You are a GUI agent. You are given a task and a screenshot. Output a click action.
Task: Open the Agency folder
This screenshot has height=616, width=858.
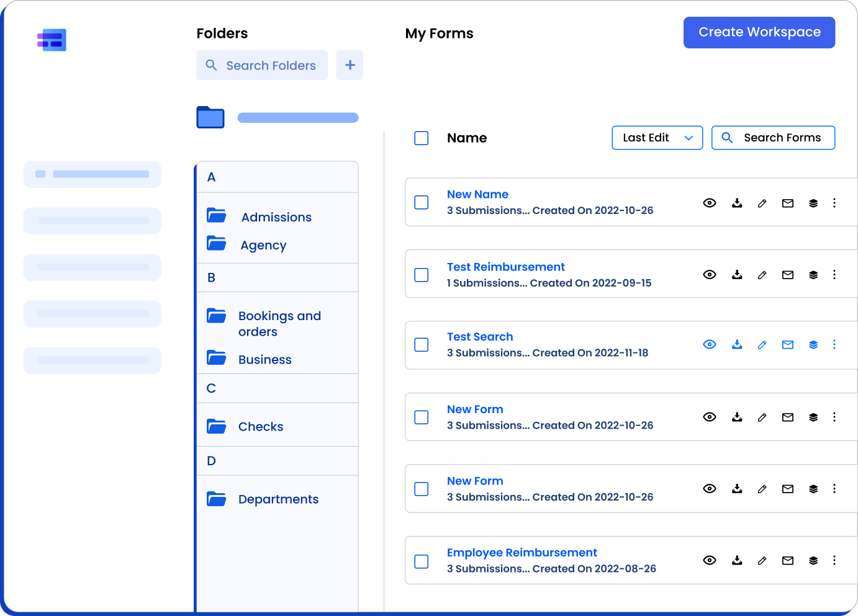pos(263,245)
